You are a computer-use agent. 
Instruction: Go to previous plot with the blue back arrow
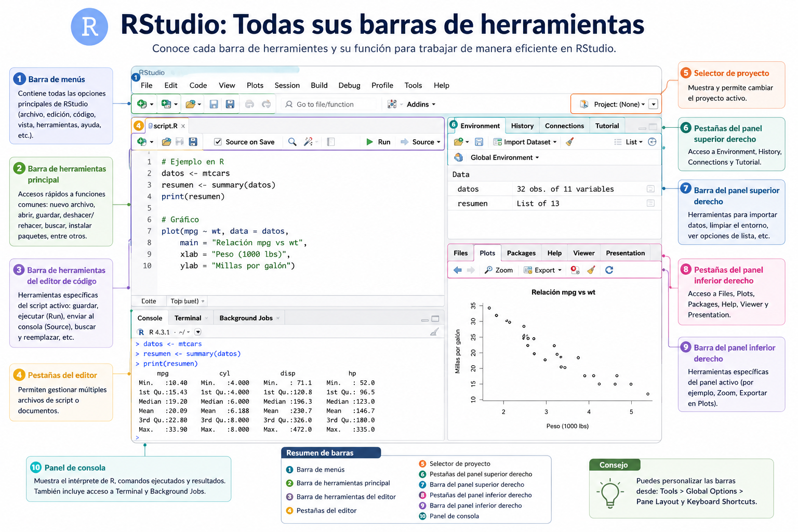(458, 270)
